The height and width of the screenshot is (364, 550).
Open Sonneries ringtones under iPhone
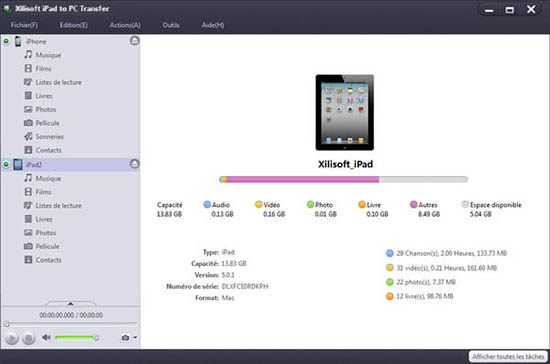tap(44, 136)
